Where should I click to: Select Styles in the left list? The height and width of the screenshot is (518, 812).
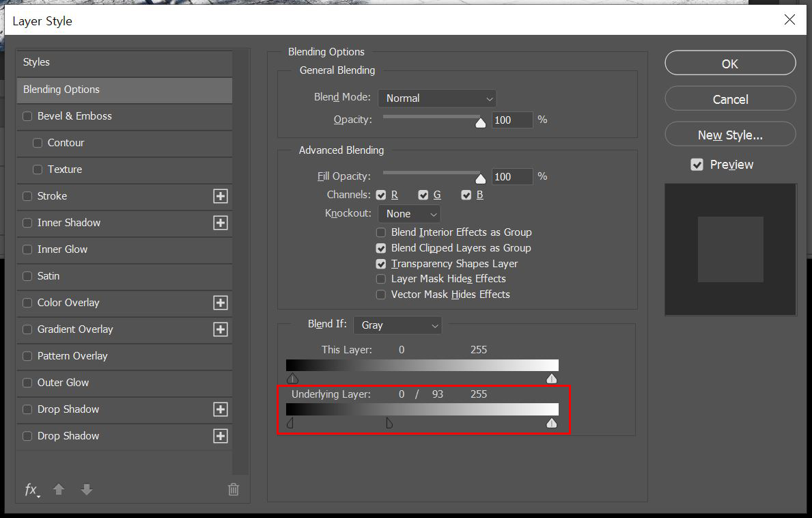click(124, 63)
